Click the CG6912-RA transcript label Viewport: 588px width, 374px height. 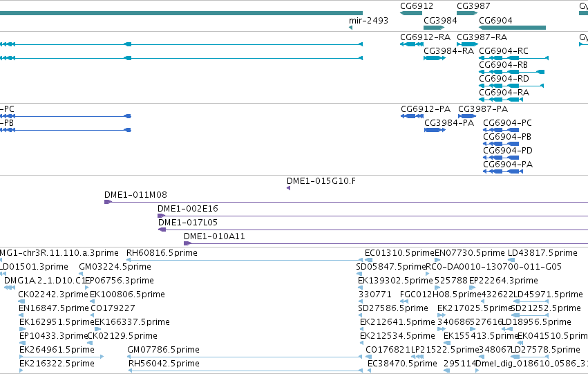[425, 37]
